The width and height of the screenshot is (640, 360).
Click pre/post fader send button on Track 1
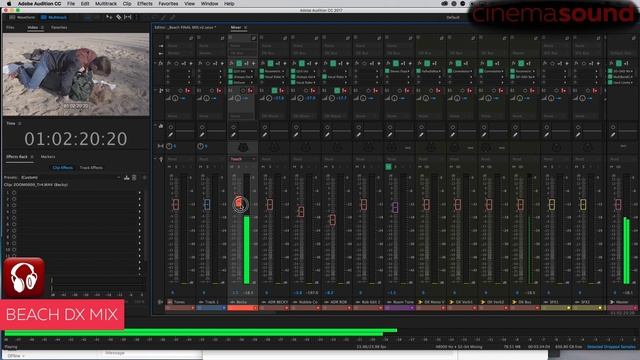(219, 90)
